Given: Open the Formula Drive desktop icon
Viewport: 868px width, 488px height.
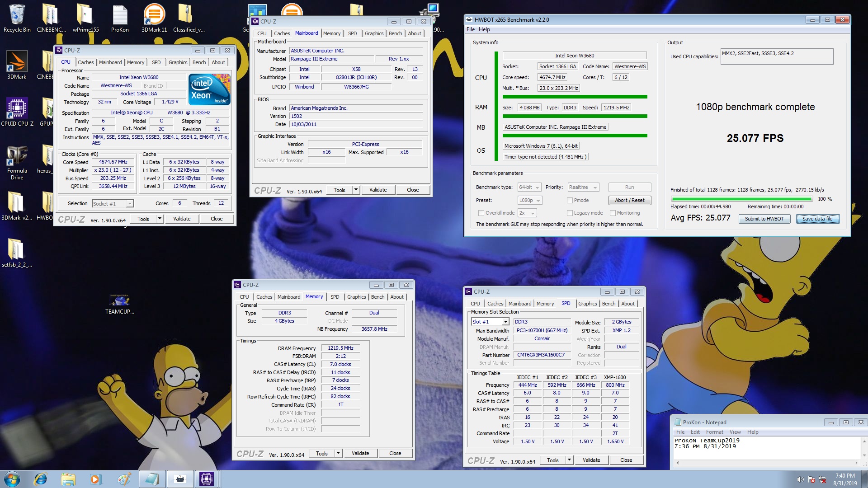Looking at the screenshot, I should point(17,163).
